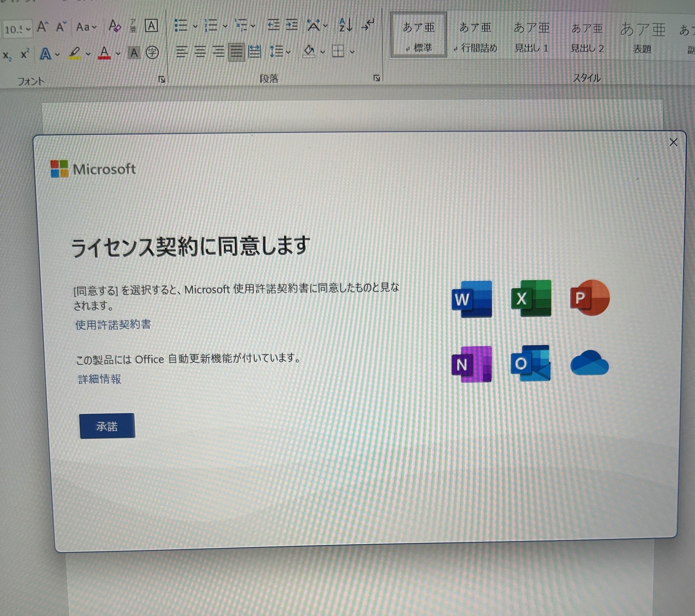Screen dimensions: 695x616
Task: Increase font size with grow font icon
Action: pyautogui.click(x=43, y=26)
